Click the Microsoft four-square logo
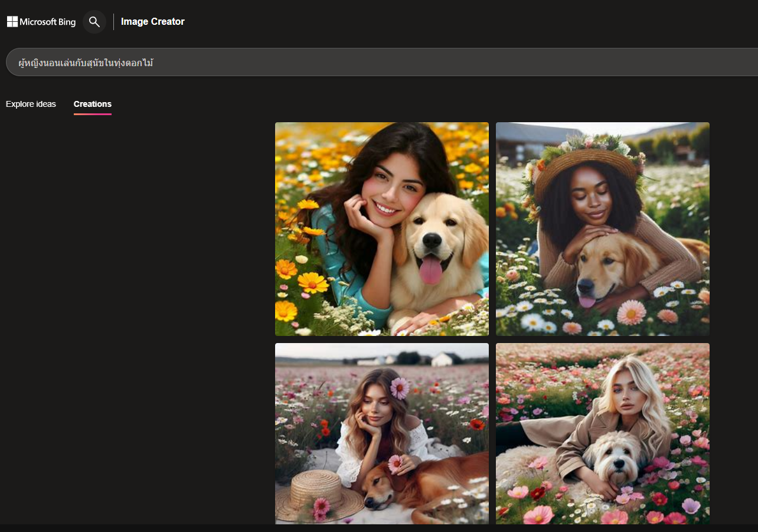 (12, 22)
